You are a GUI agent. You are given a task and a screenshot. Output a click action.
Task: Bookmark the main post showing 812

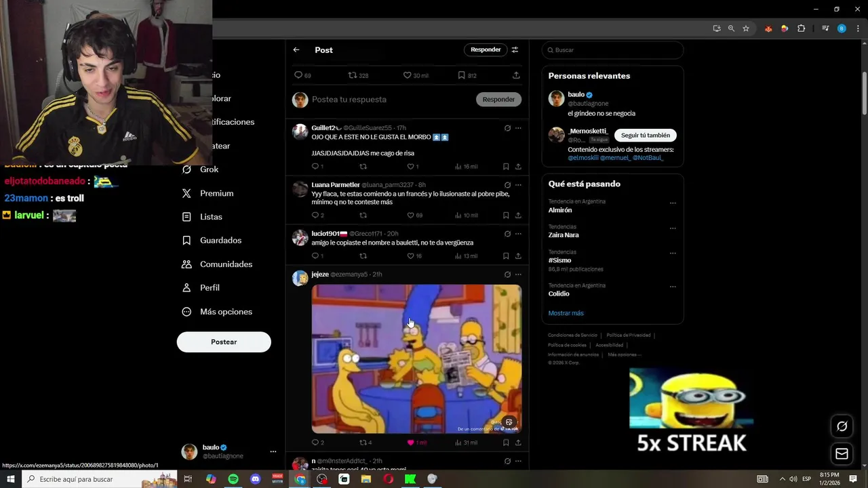[461, 75]
